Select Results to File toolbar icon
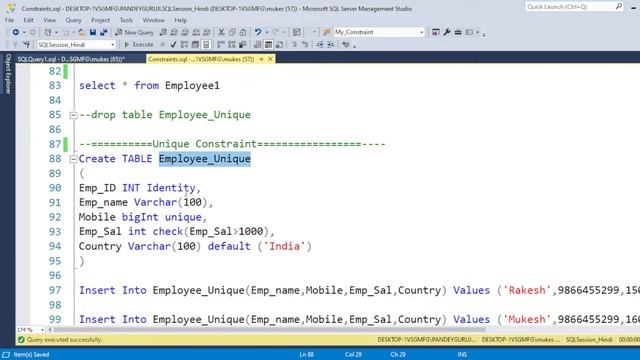This screenshot has height=360, width=640. pyautogui.click(x=280, y=44)
